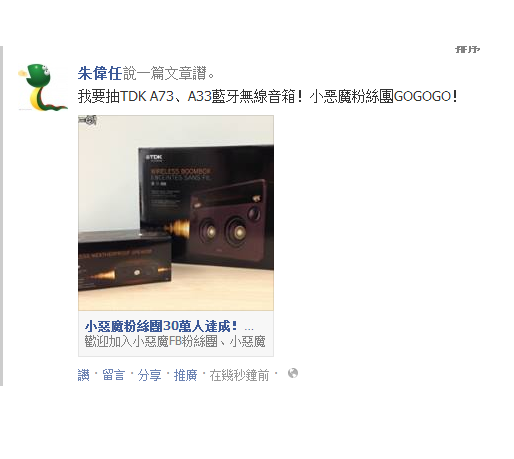Click the post text about TDK A73
This screenshot has height=459, width=514.
(x=268, y=96)
